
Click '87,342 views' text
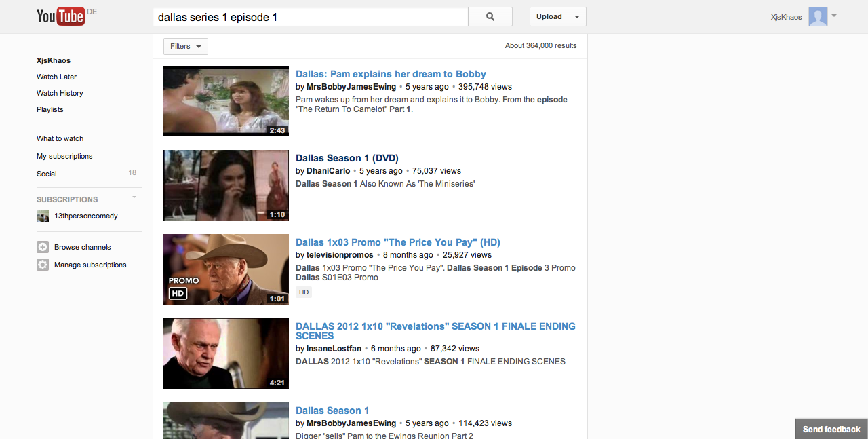(455, 349)
